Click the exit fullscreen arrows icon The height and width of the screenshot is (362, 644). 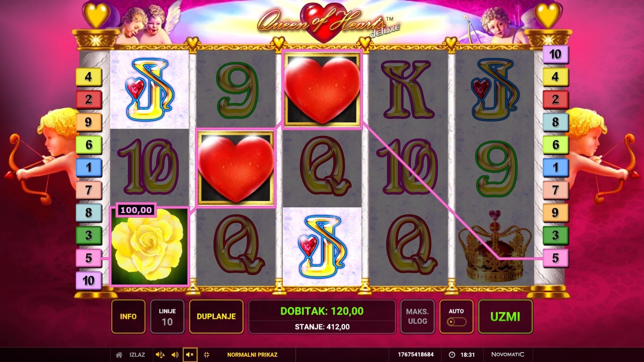206,355
